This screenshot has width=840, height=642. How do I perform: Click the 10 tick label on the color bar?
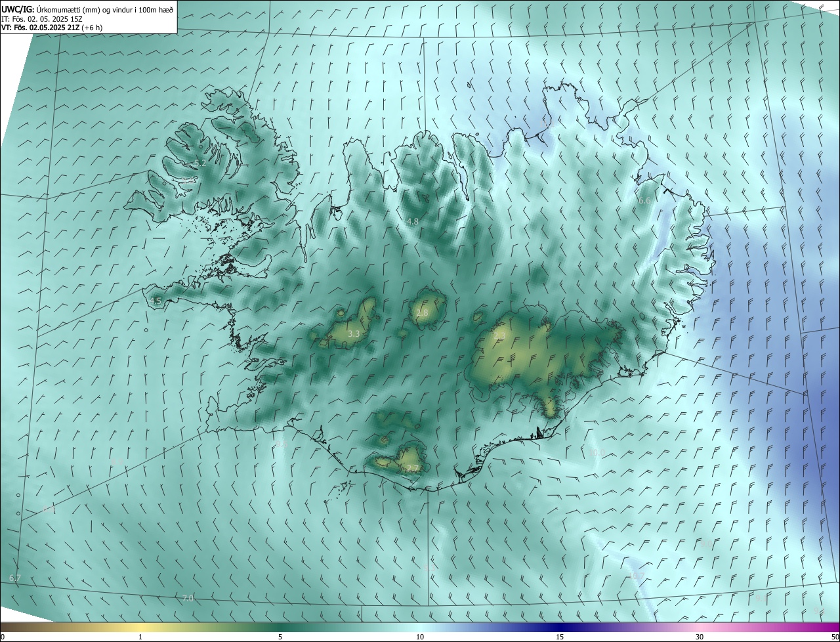coord(420,637)
